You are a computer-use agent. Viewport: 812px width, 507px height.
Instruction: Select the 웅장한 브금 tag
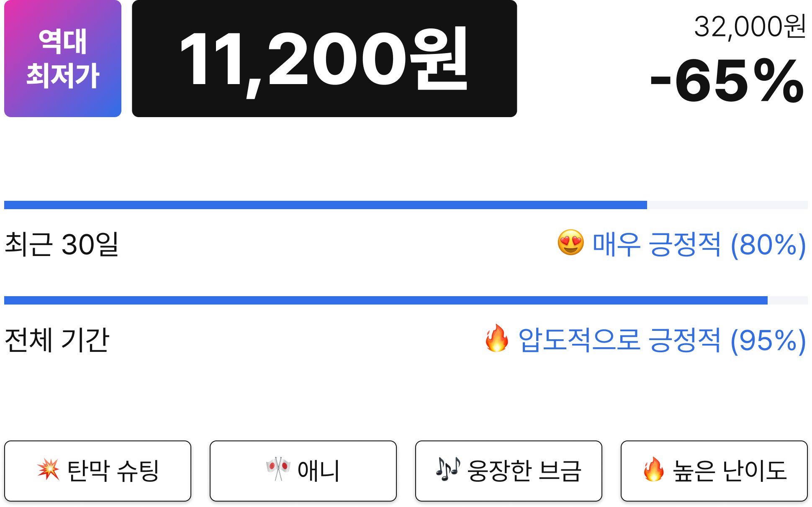point(509,471)
